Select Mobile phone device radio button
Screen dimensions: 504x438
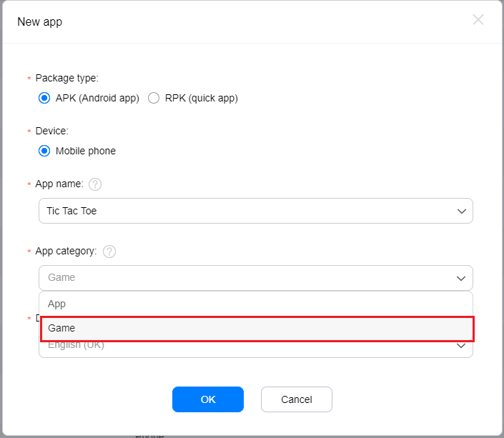(x=44, y=151)
